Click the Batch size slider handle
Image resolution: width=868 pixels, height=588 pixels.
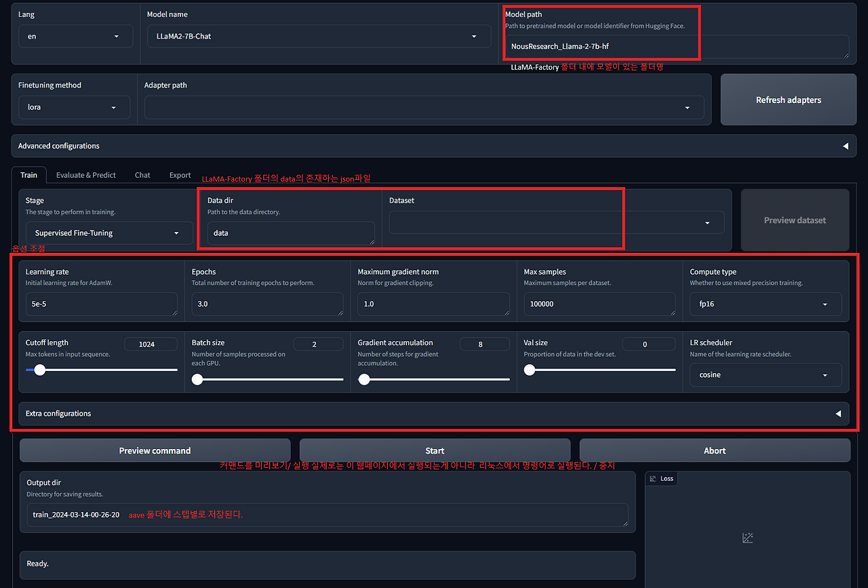coord(197,380)
